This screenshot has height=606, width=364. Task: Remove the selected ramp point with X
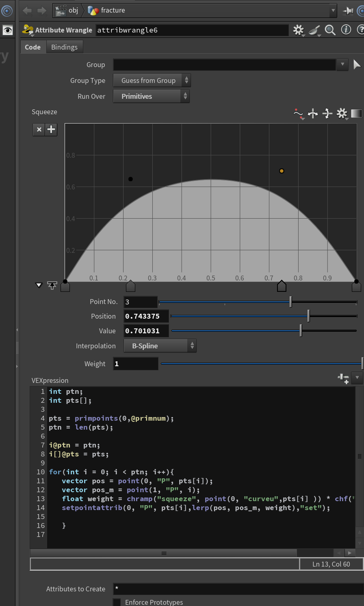39,129
